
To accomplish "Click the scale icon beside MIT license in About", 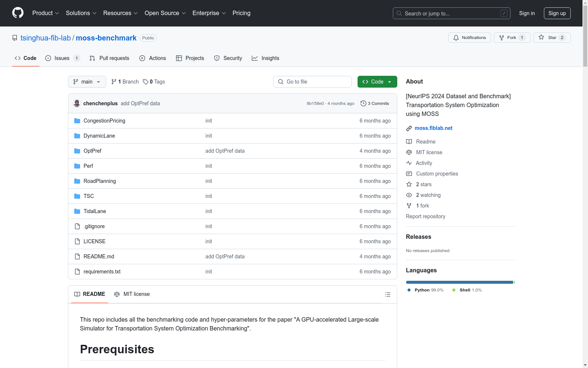I will click(x=409, y=152).
